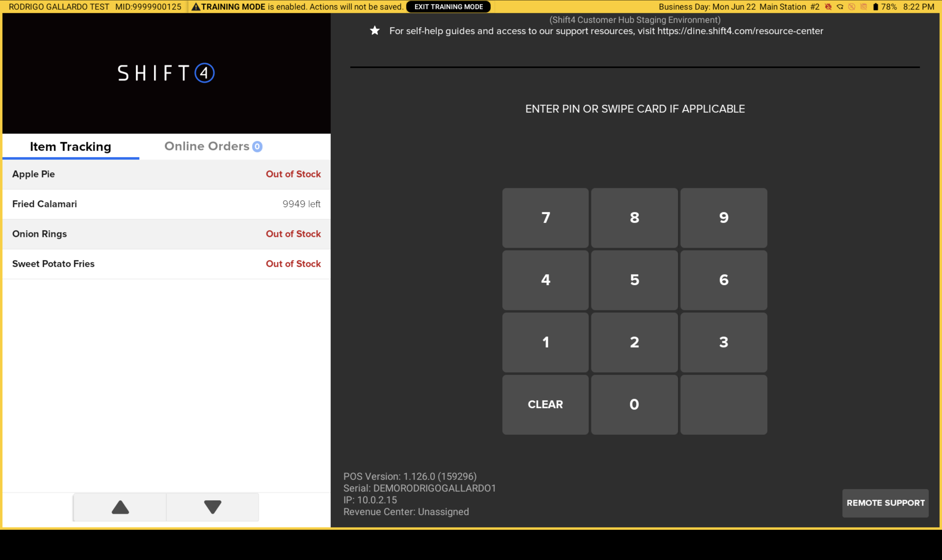Select the Onion Rings item row
The height and width of the screenshot is (560, 942).
[x=166, y=234]
